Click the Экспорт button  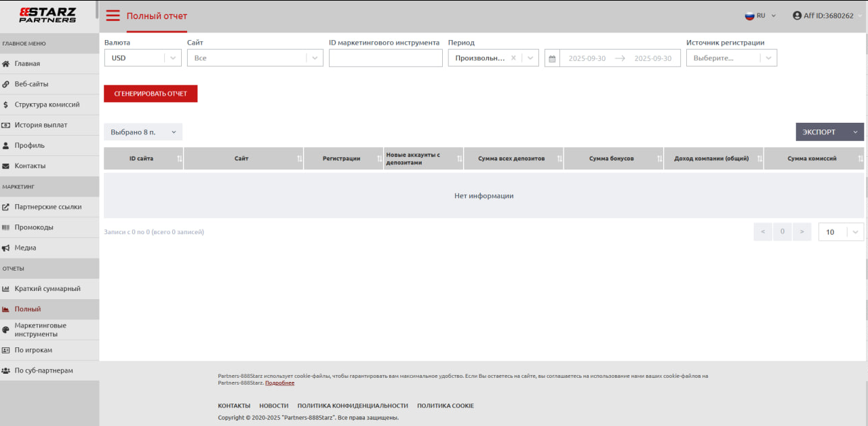[x=820, y=132]
